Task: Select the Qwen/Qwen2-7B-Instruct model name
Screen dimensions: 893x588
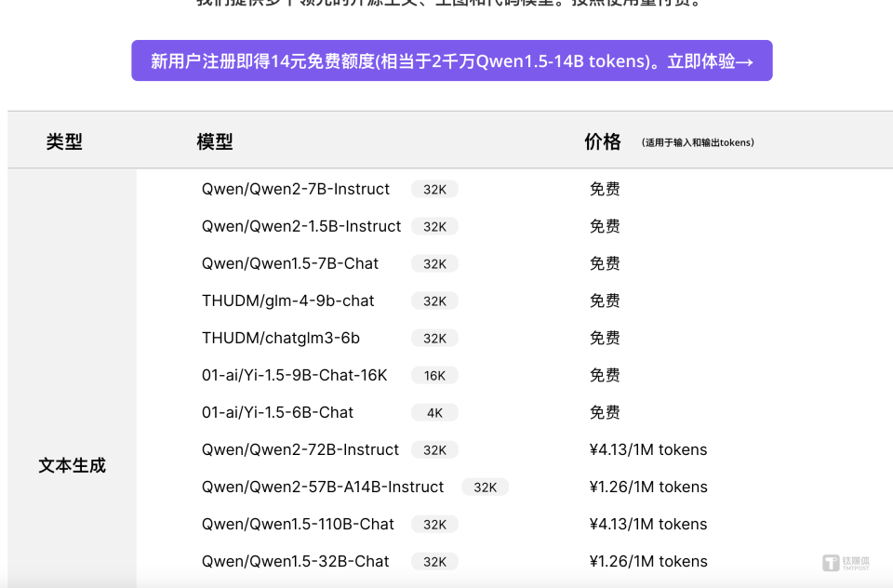Action: (x=295, y=189)
